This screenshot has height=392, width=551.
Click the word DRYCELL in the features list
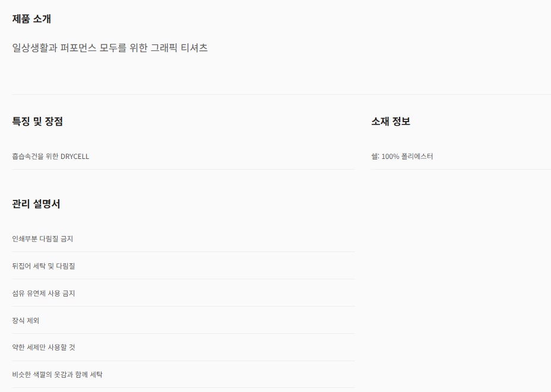[75, 156]
